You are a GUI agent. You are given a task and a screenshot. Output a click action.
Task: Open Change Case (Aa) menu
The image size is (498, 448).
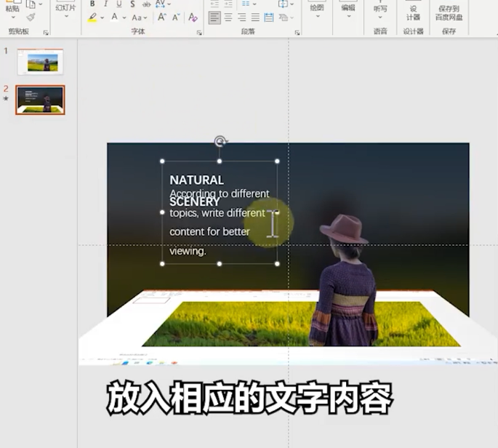(x=140, y=17)
